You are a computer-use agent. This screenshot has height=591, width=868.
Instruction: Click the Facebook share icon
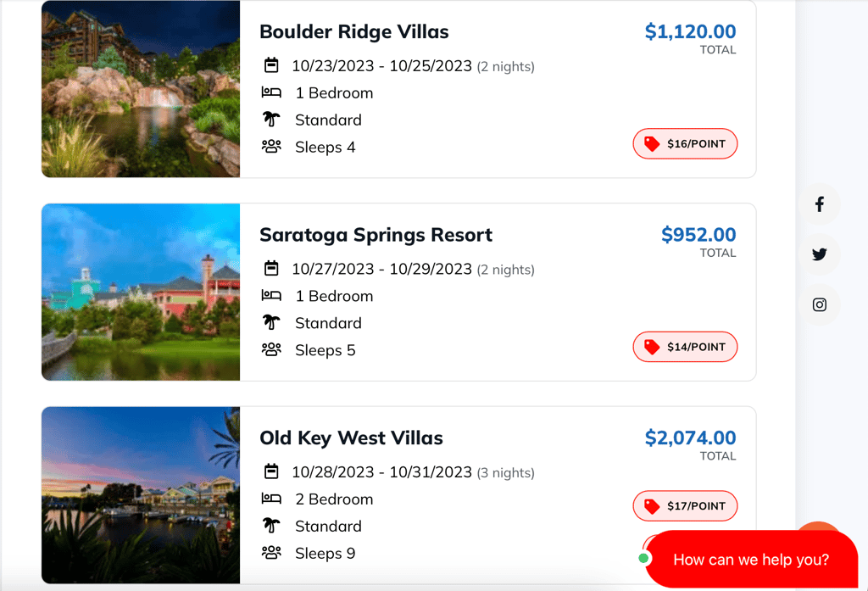click(x=819, y=204)
